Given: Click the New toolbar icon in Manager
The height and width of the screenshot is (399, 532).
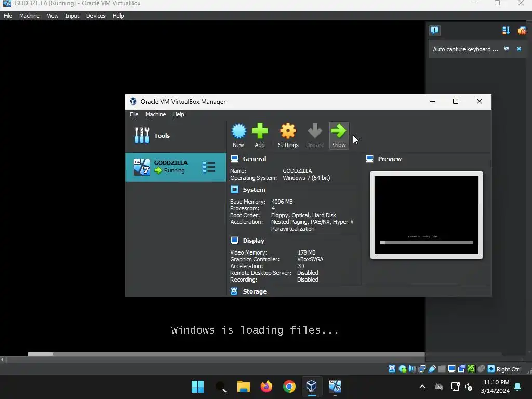Looking at the screenshot, I should 238,136.
